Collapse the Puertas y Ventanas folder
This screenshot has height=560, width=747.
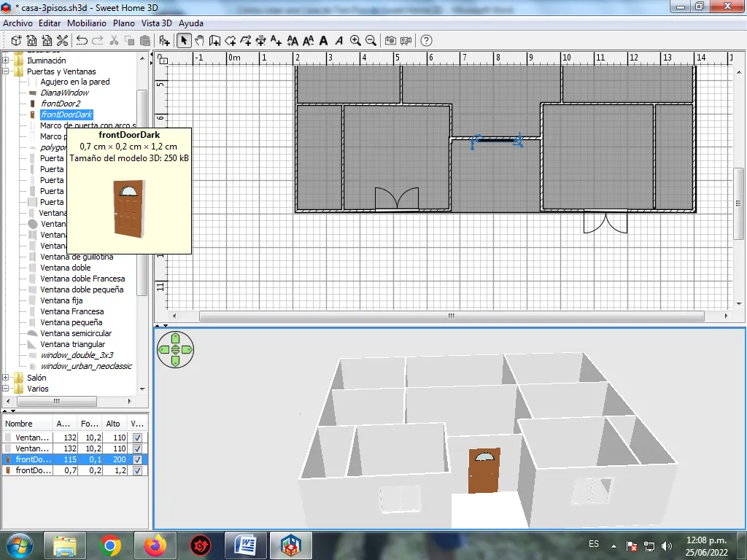[x=6, y=71]
